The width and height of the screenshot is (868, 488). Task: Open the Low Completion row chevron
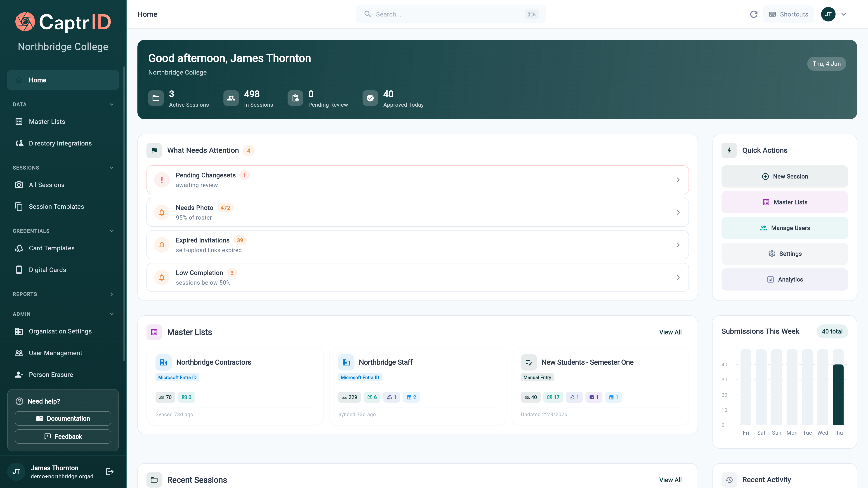678,277
